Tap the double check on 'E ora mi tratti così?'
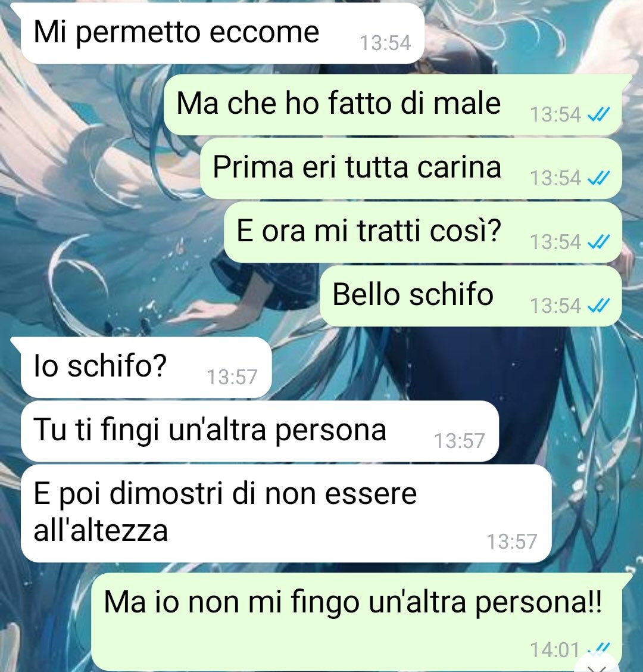 coord(598,242)
